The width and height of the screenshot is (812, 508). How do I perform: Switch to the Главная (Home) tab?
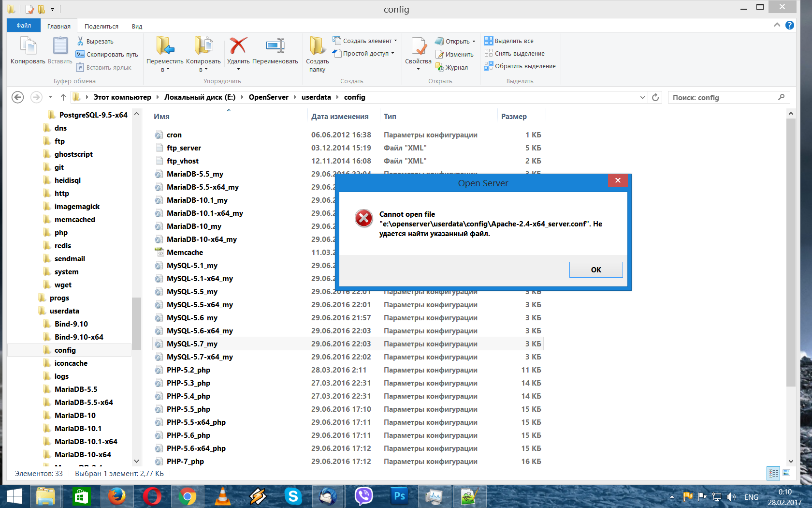(59, 26)
